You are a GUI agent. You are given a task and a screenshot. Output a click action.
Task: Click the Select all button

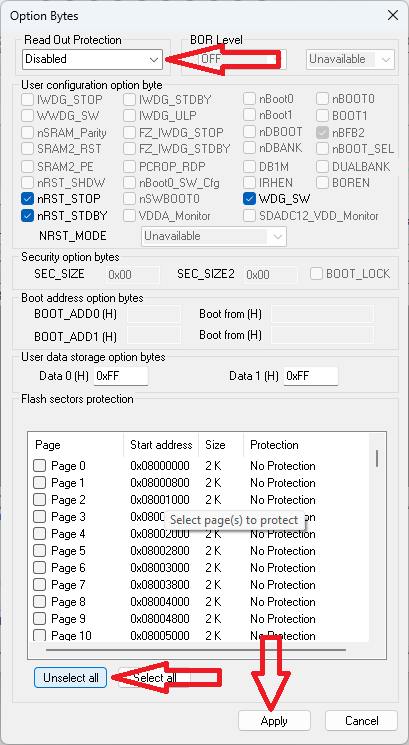pyautogui.click(x=154, y=678)
